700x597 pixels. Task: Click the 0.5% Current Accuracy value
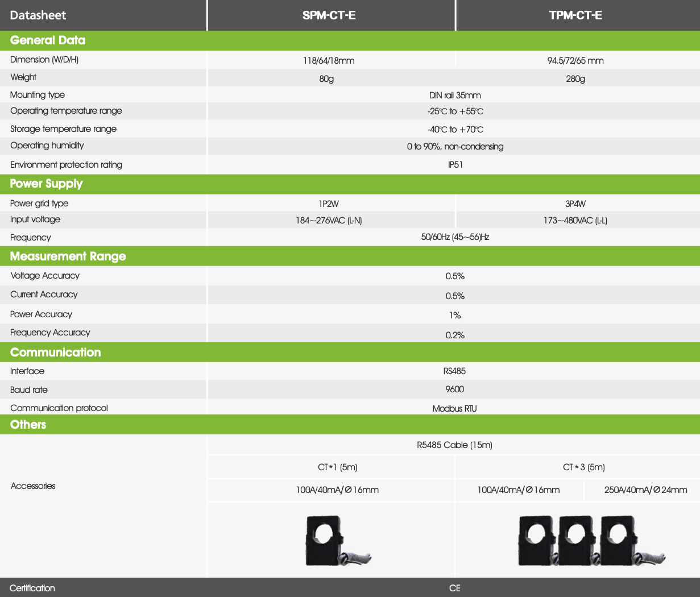point(455,296)
